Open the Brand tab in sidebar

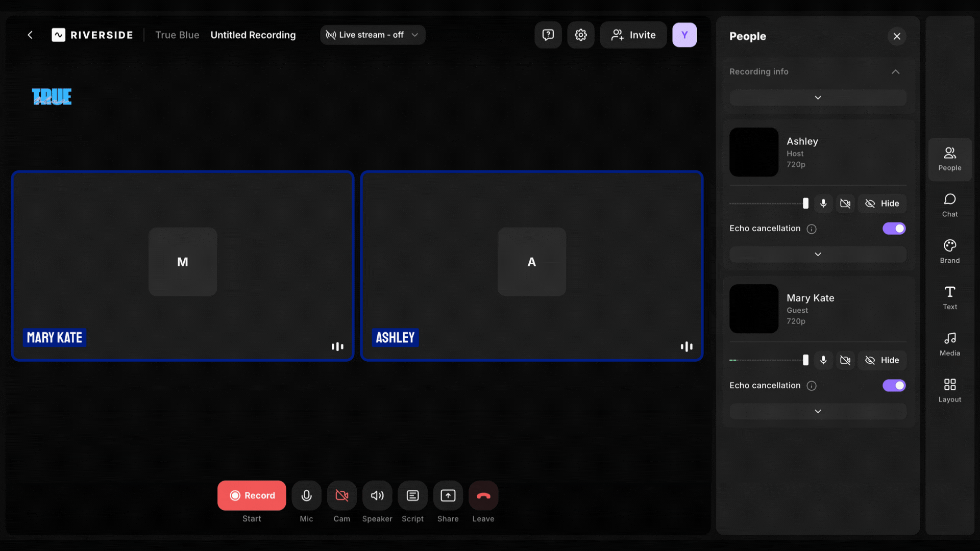pos(949,252)
